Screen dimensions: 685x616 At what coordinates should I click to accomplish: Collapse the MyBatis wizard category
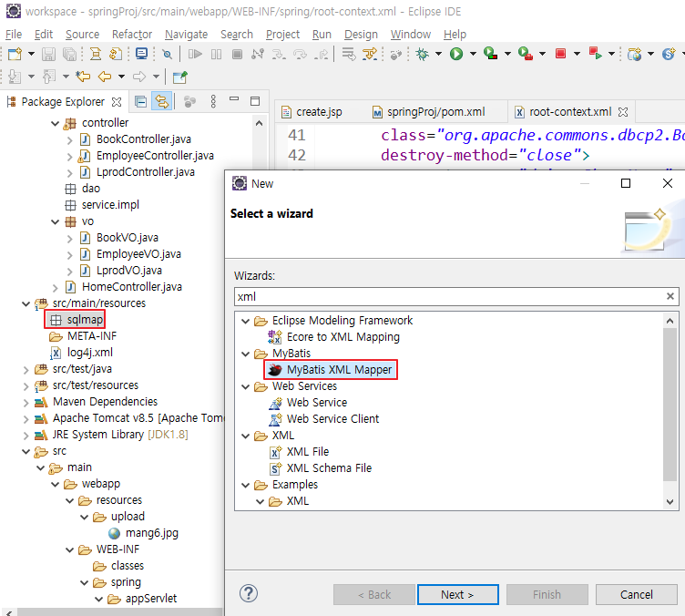pyautogui.click(x=246, y=354)
